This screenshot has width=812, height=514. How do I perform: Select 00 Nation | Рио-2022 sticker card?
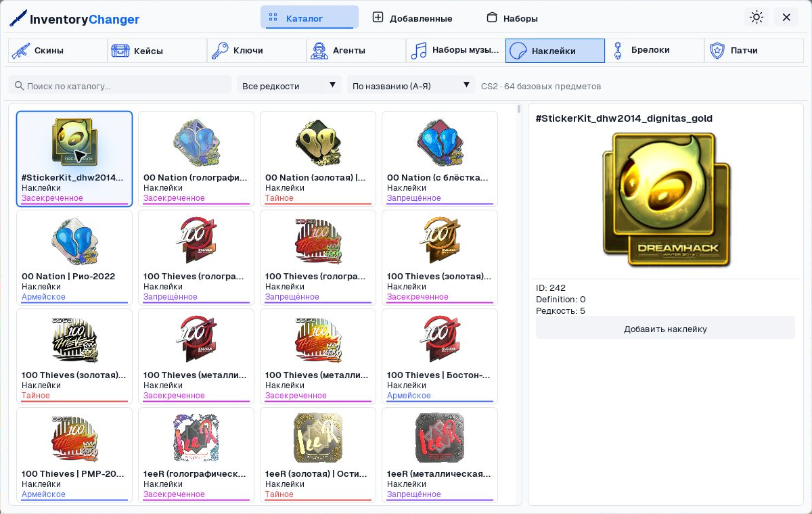74,258
